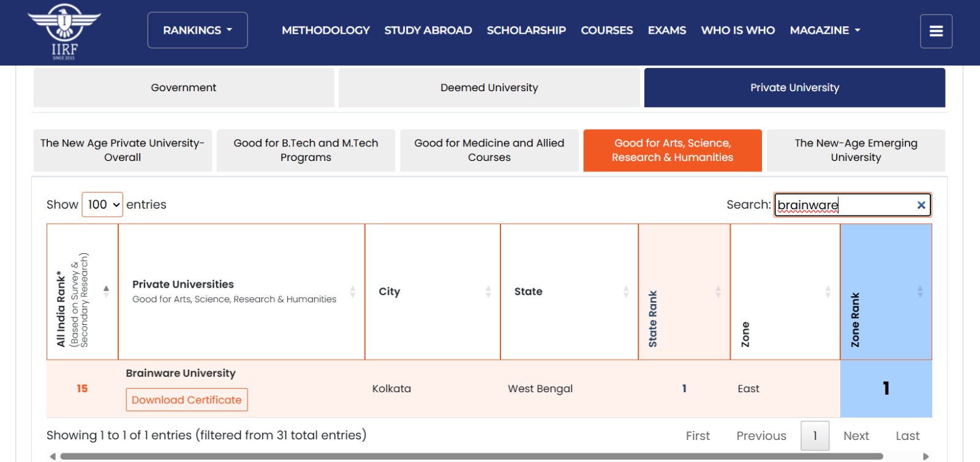Click the horizontal scrollbar below the table

tap(472, 456)
